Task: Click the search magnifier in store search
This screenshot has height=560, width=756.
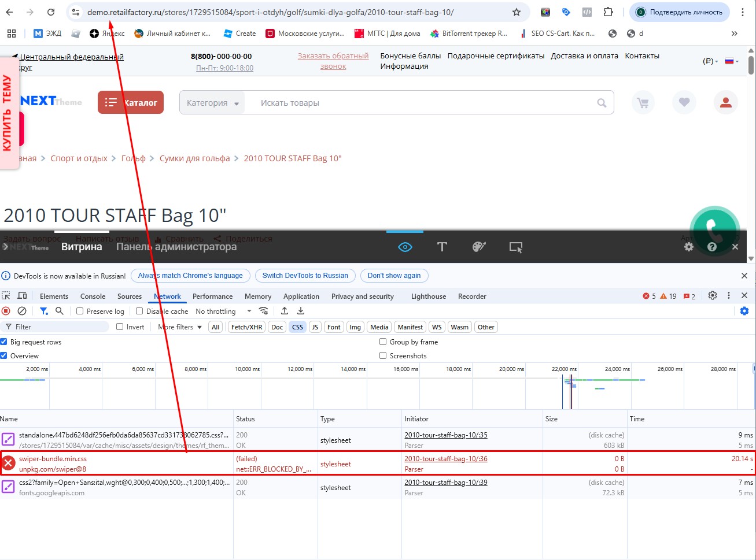Action: [602, 103]
